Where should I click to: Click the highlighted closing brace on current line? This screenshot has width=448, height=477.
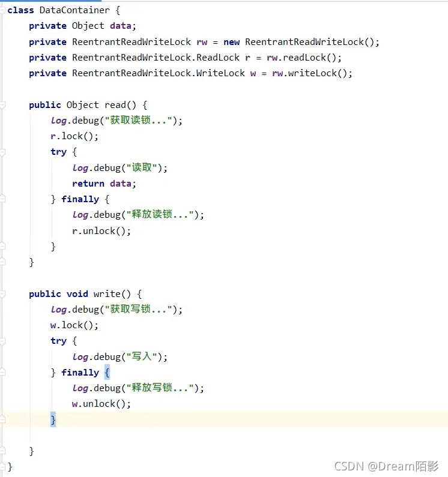[53, 420]
